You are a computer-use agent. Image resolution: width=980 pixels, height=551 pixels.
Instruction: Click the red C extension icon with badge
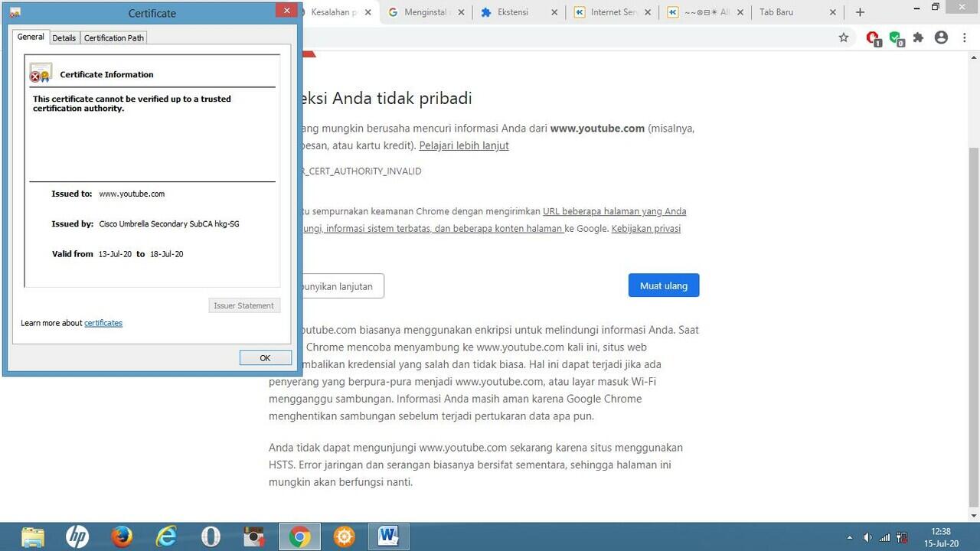point(873,37)
